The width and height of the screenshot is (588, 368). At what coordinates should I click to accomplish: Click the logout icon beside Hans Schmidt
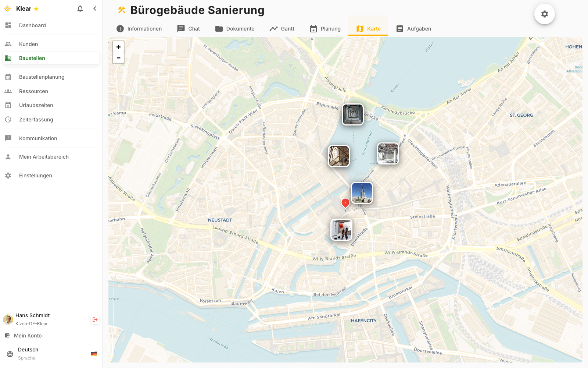[95, 319]
